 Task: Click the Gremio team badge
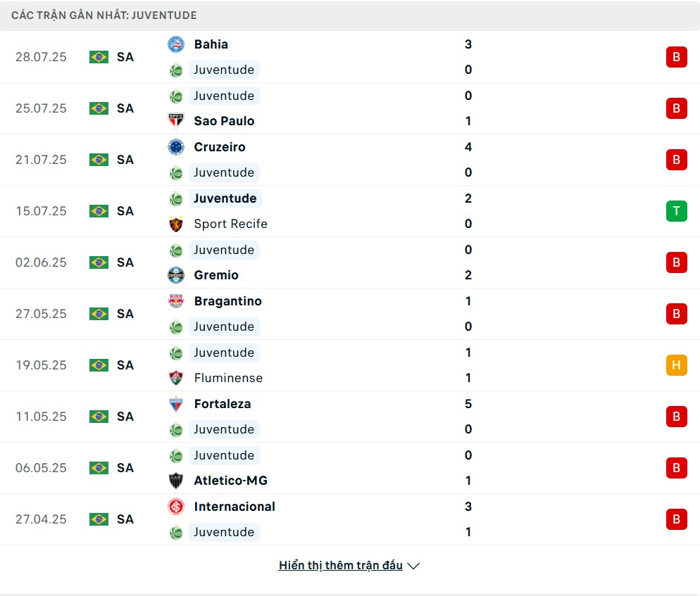click(x=175, y=275)
